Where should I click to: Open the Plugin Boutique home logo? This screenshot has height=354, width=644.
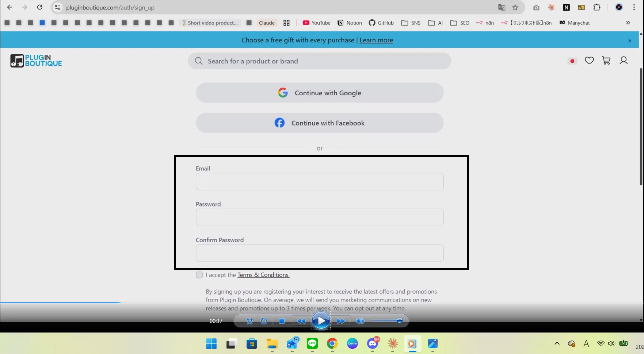click(35, 61)
